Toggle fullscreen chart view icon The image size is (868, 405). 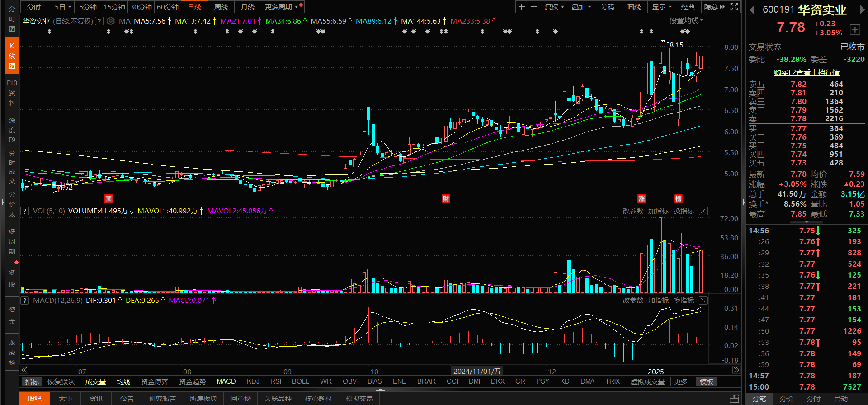tap(734, 7)
